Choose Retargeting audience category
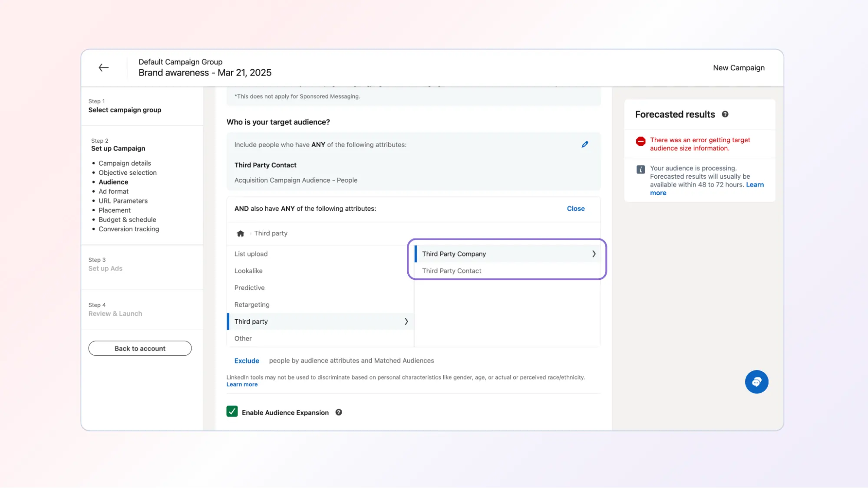Image resolution: width=868 pixels, height=488 pixels. [252, 305]
